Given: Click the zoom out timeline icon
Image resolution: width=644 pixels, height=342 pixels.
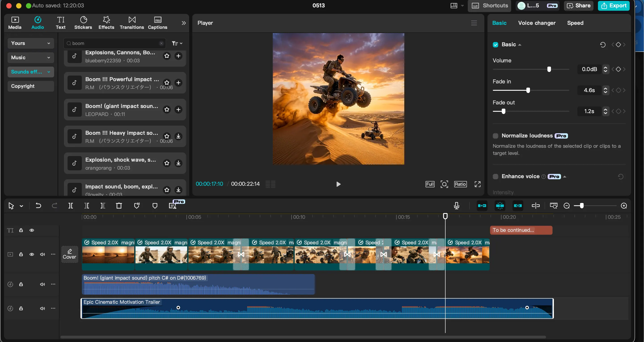Looking at the screenshot, I should 567,206.
